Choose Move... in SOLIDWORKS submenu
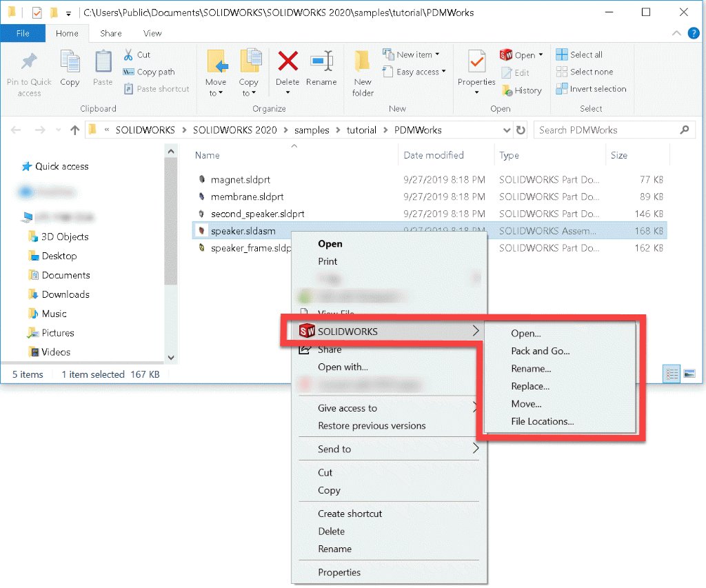This screenshot has width=706, height=588. tap(526, 404)
